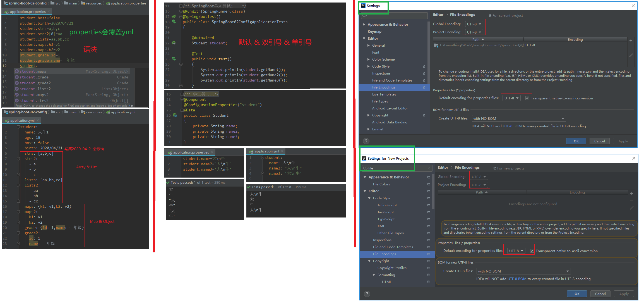Click Spring leaf gutter icon at line 17
Screen dimensions: 644x306
coord(174,16)
